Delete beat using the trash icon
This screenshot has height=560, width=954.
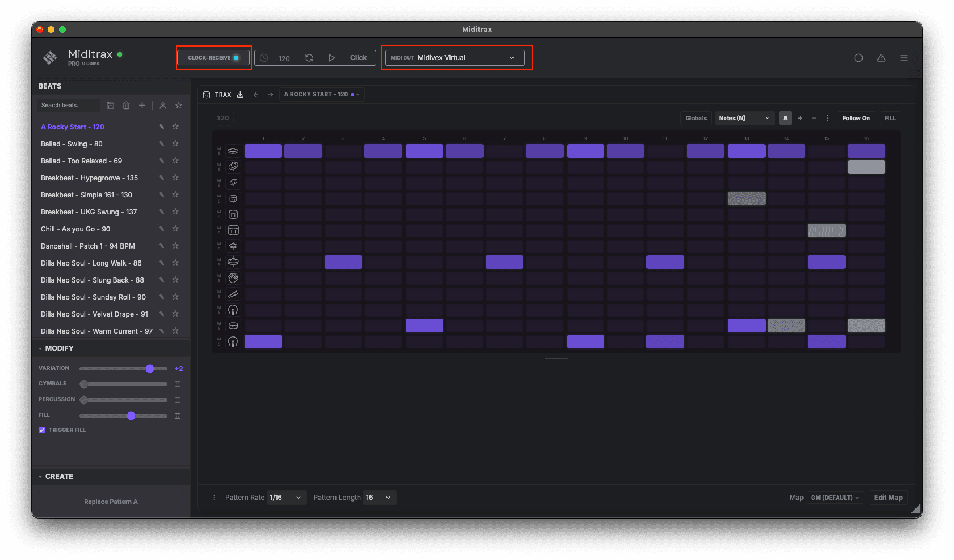[127, 105]
